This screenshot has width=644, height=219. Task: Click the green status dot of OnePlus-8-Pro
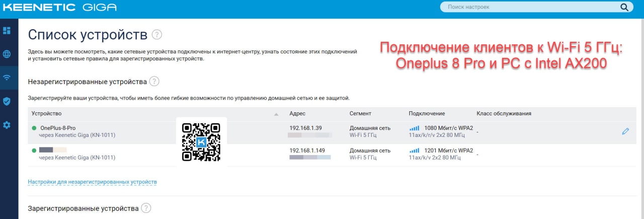coord(34,128)
